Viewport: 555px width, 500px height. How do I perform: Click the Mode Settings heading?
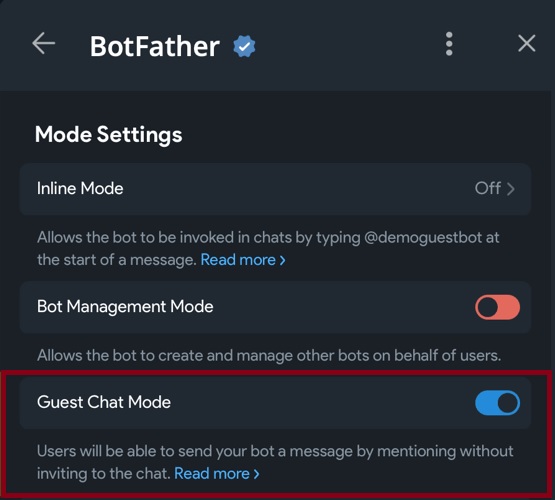(109, 135)
